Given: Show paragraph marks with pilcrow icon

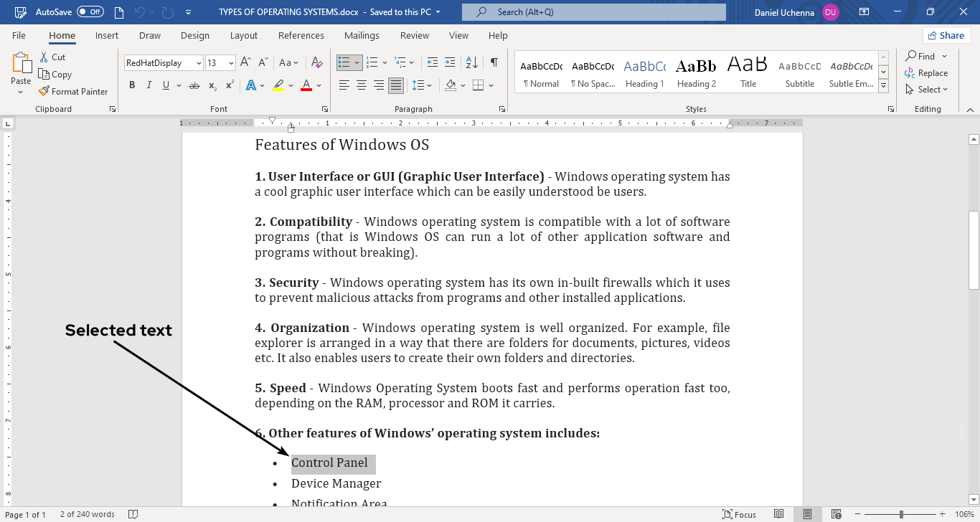Looking at the screenshot, I should tap(494, 63).
